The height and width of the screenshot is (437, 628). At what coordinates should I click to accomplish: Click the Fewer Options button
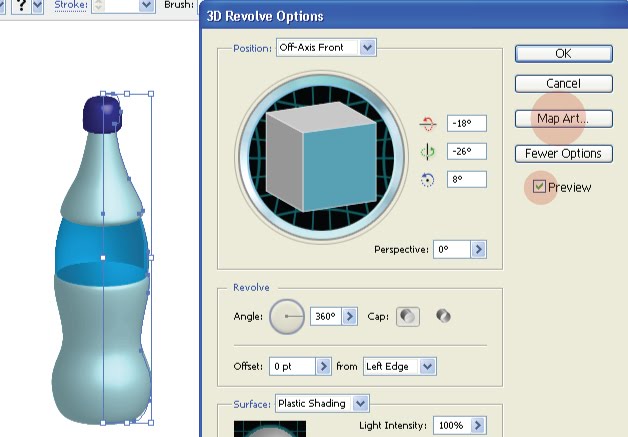pos(564,153)
